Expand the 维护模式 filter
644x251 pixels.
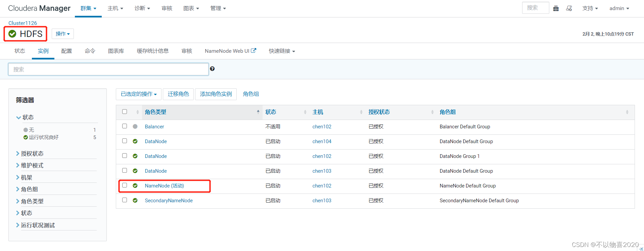pos(30,165)
